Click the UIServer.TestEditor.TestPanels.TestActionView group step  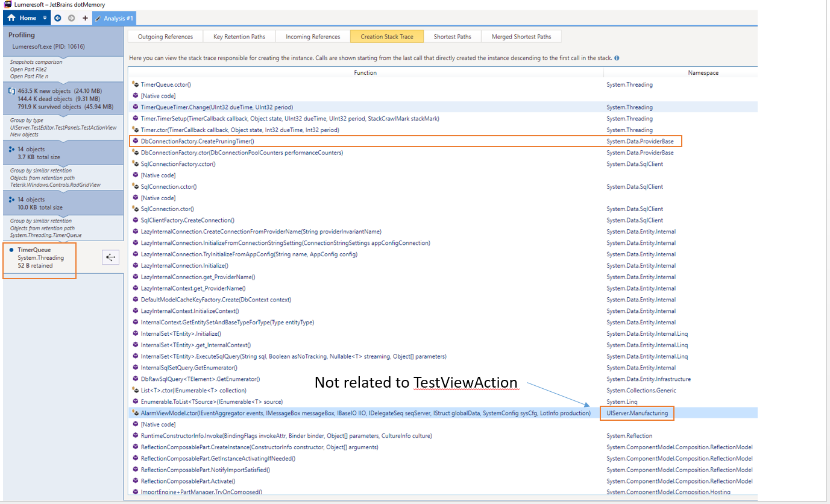coord(63,127)
